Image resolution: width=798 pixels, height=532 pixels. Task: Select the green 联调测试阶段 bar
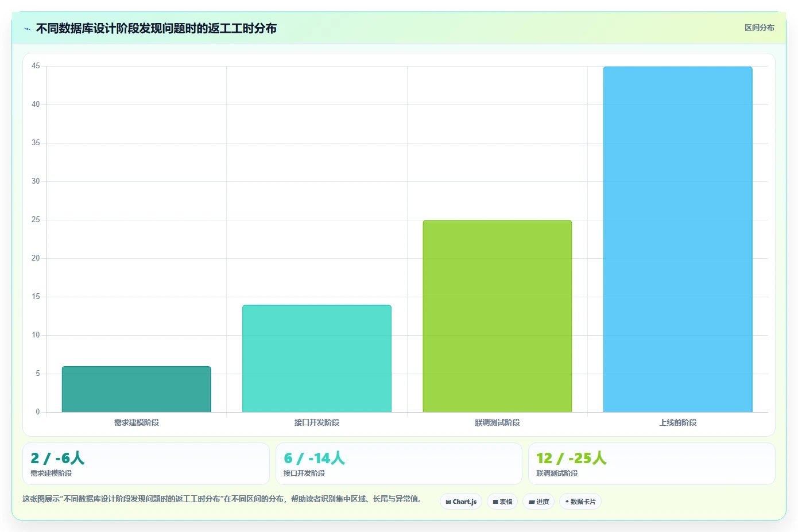497,316
